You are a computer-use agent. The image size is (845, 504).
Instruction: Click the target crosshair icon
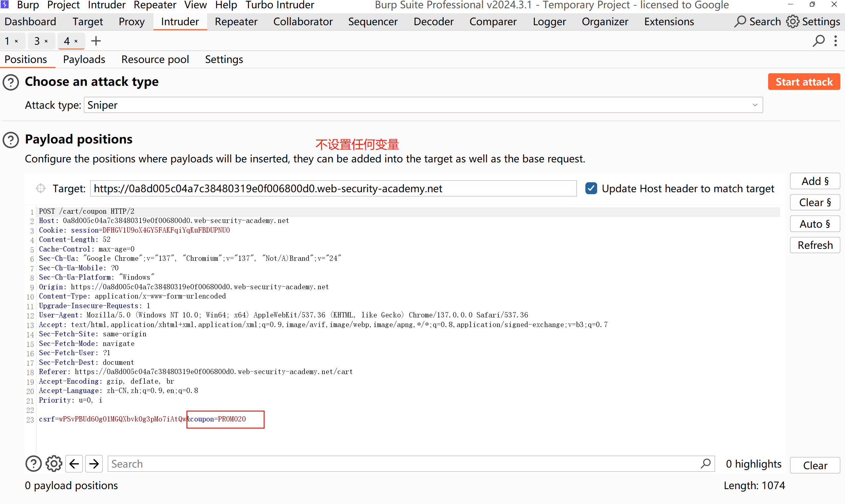pyautogui.click(x=41, y=188)
